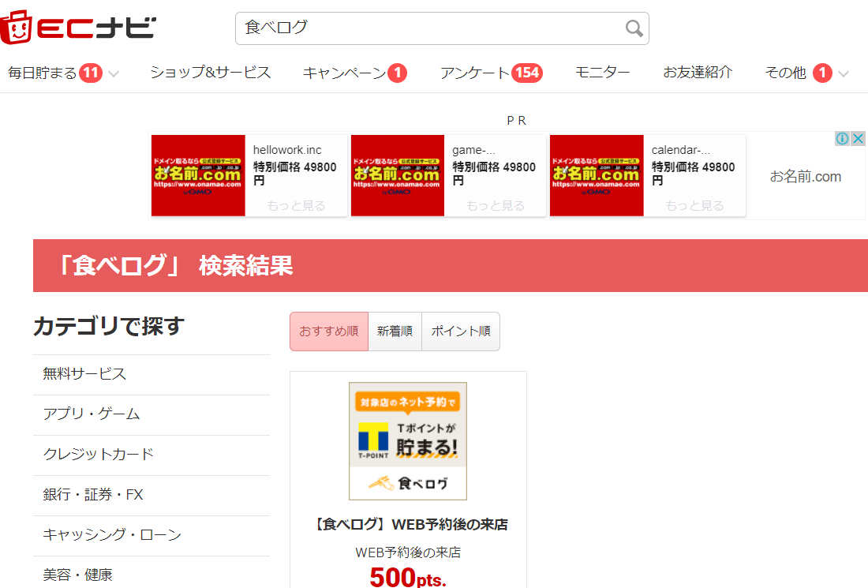Open the calendar- domain ad thumbnail
The width and height of the screenshot is (868, 588).
(597, 175)
